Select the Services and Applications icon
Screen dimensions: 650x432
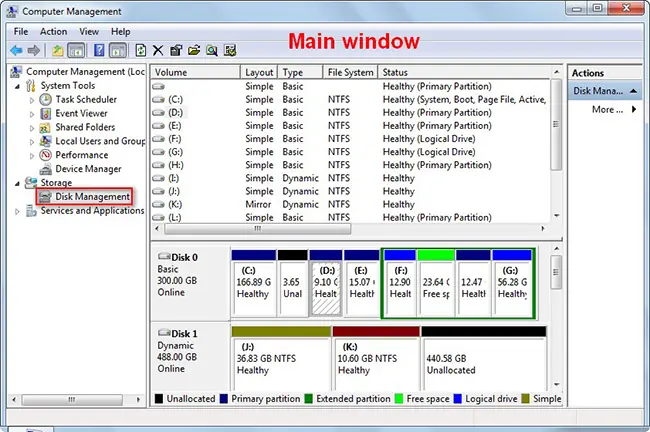point(31,211)
